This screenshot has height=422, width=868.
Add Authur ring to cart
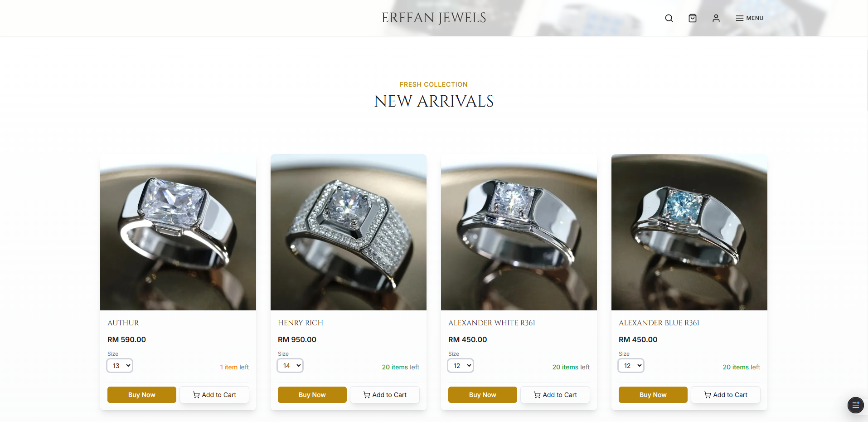coord(214,395)
